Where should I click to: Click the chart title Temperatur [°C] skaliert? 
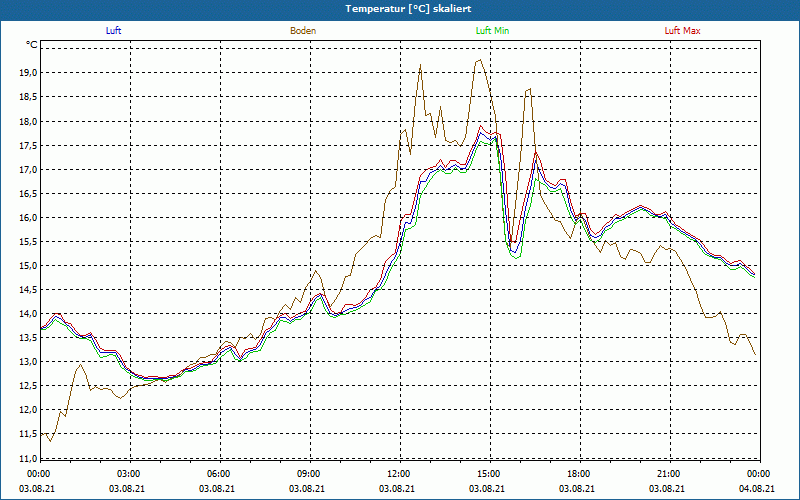coord(408,9)
